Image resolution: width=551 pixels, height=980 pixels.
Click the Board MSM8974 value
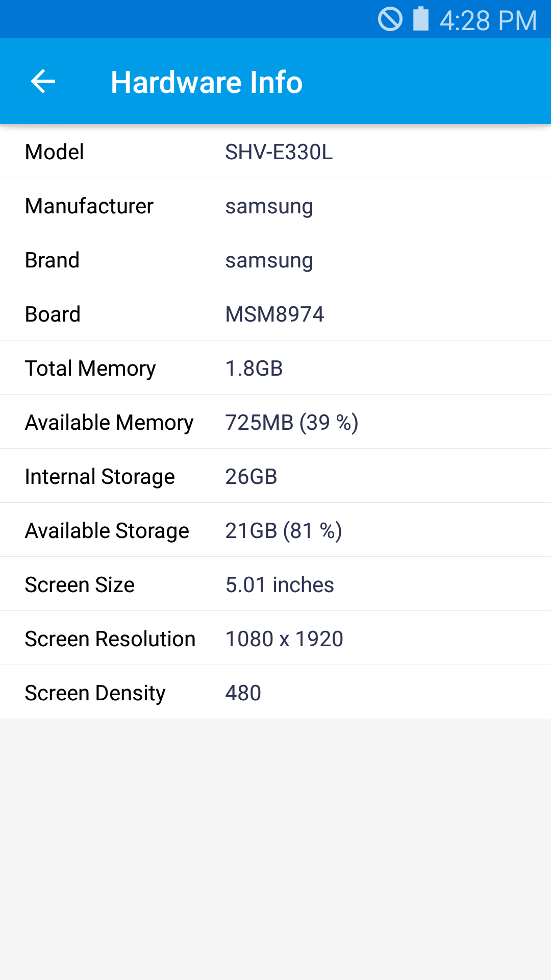pyautogui.click(x=275, y=313)
